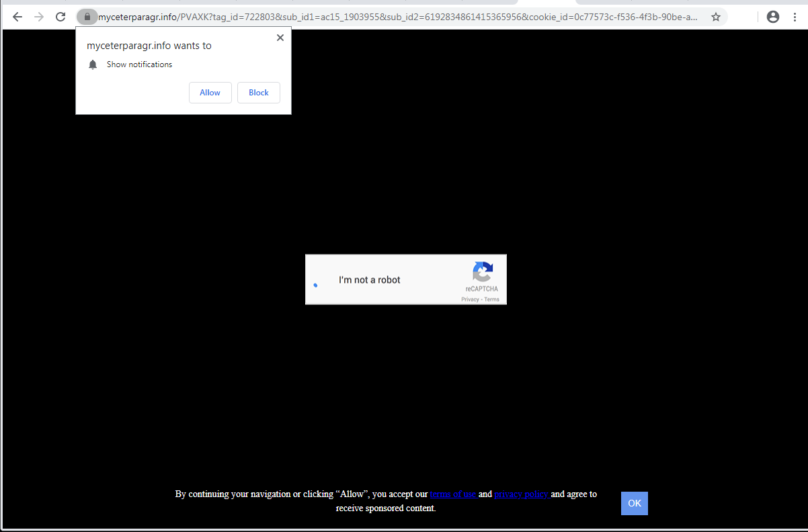Bookmark the page using the star
Image resolution: width=808 pixels, height=532 pixels.
pyautogui.click(x=716, y=17)
